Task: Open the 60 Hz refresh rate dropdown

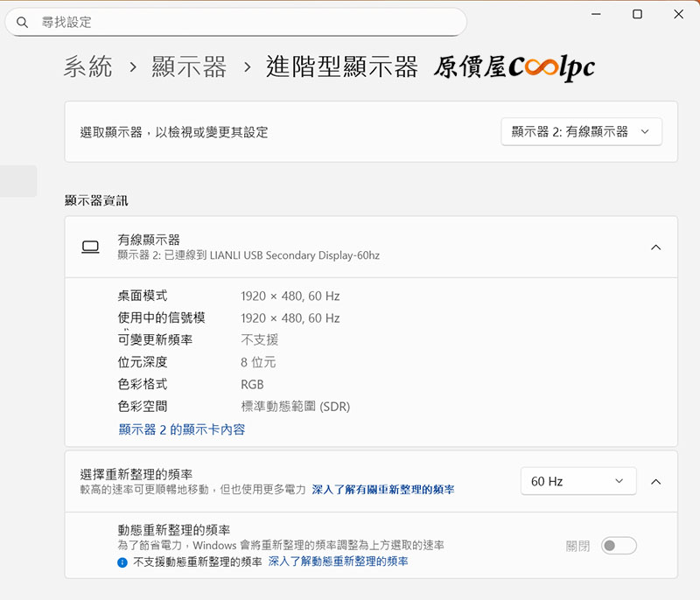Action: pyautogui.click(x=577, y=482)
